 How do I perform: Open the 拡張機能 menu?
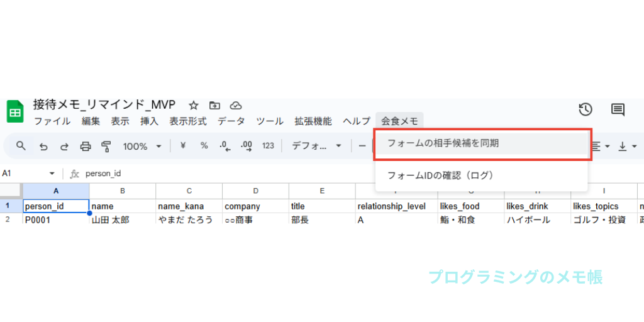pyautogui.click(x=313, y=121)
